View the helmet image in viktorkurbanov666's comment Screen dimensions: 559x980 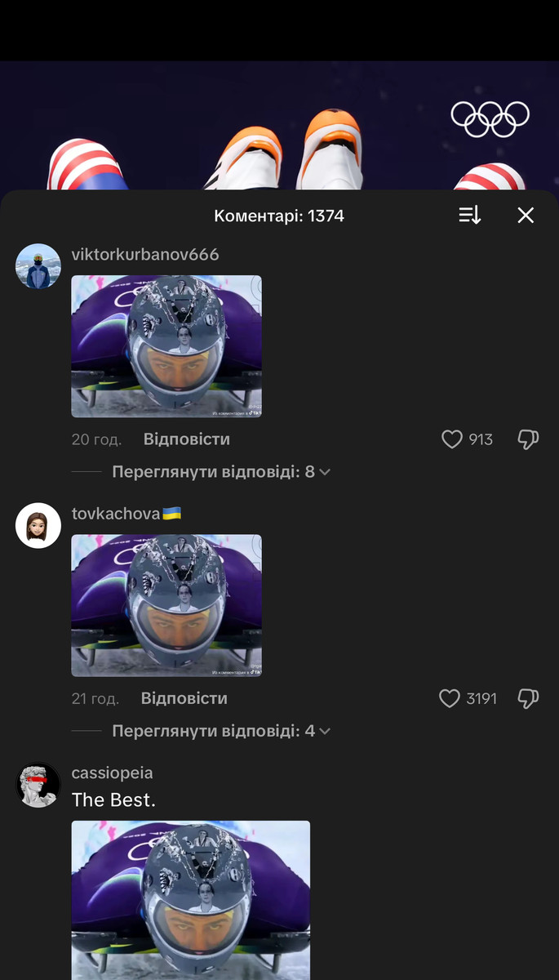[166, 346]
